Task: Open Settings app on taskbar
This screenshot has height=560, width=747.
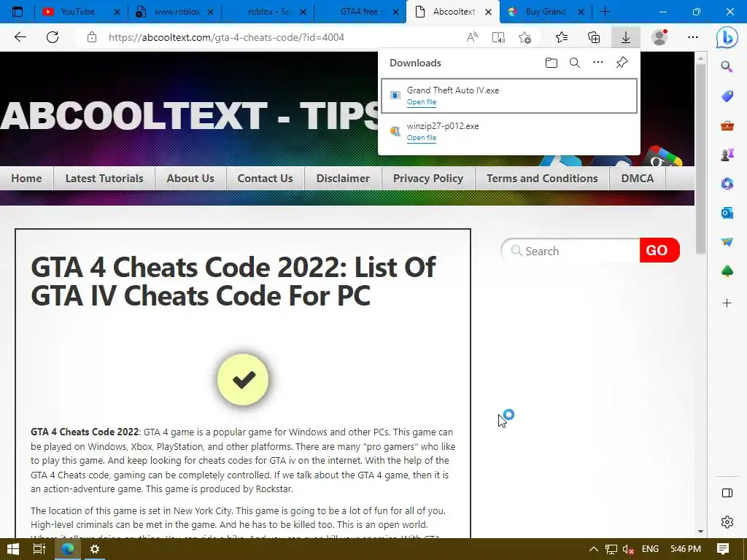Action: (x=95, y=549)
